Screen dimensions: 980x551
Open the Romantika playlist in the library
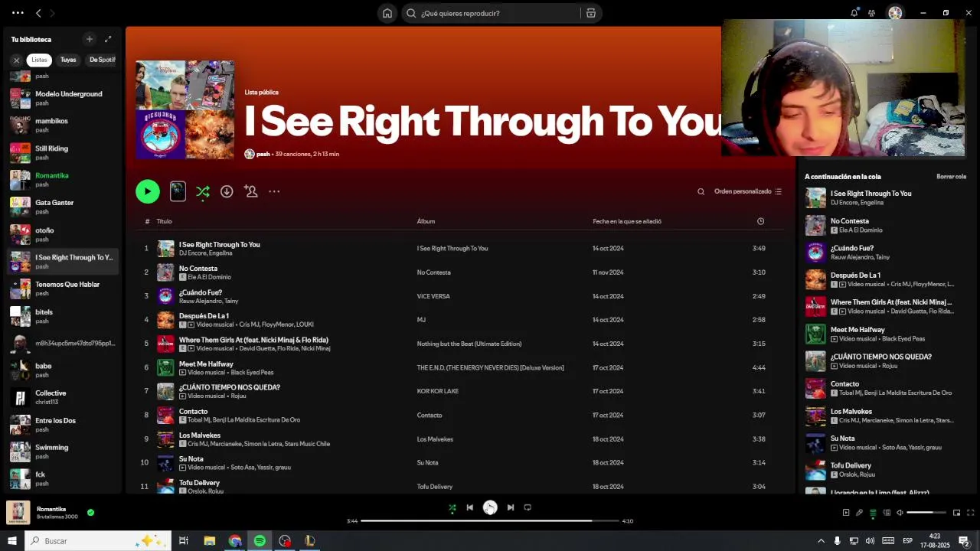point(63,180)
